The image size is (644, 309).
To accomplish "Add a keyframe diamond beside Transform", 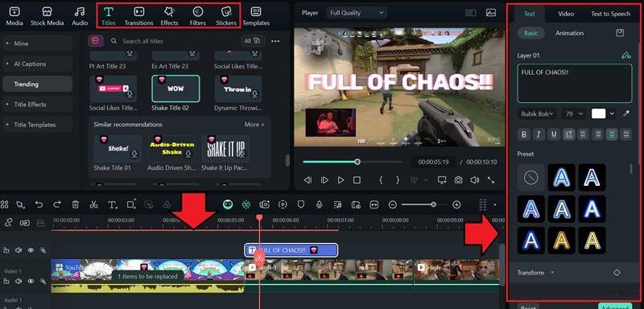I will (x=617, y=273).
